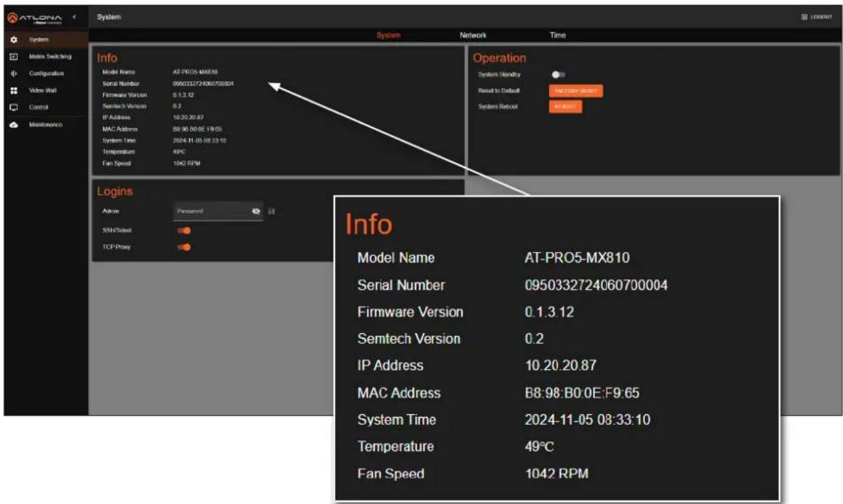Click the Reset to Default label
The width and height of the screenshot is (843, 504).
pos(499,90)
